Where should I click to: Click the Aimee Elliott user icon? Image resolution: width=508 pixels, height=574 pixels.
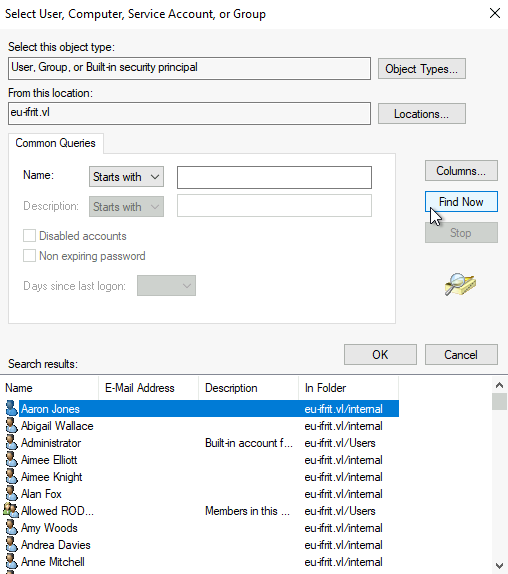click(11, 459)
